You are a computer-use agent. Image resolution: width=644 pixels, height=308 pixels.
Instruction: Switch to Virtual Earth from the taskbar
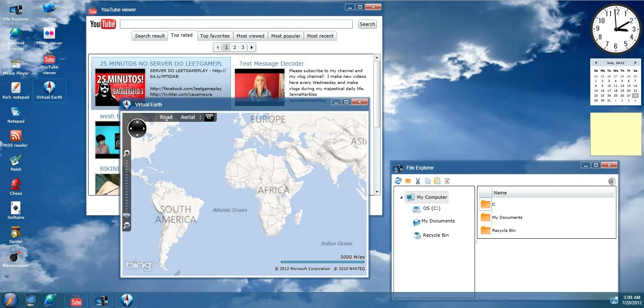[127, 300]
